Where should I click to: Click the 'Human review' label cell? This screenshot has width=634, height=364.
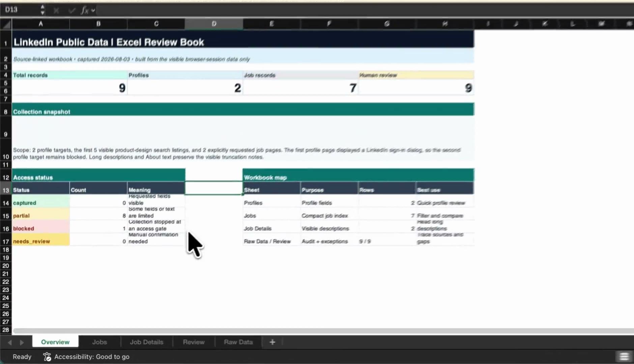(416, 75)
